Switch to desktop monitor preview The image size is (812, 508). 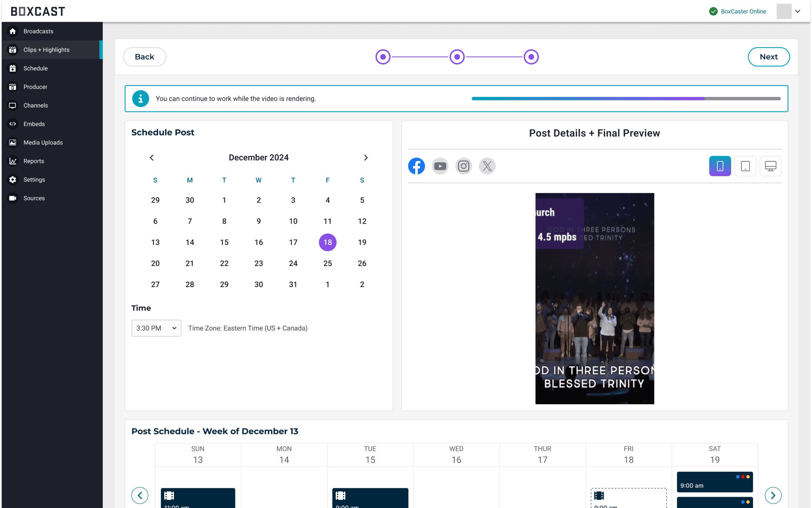click(x=770, y=166)
